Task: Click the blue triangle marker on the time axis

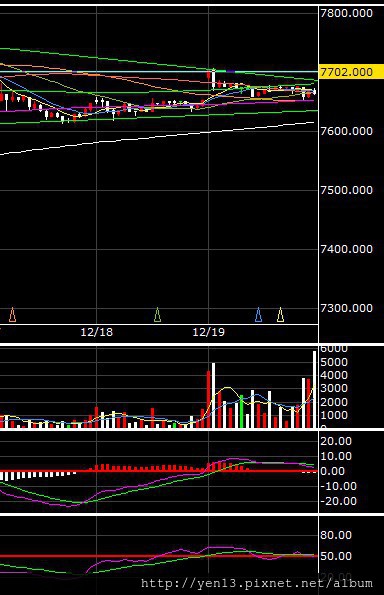Action: pos(258,315)
